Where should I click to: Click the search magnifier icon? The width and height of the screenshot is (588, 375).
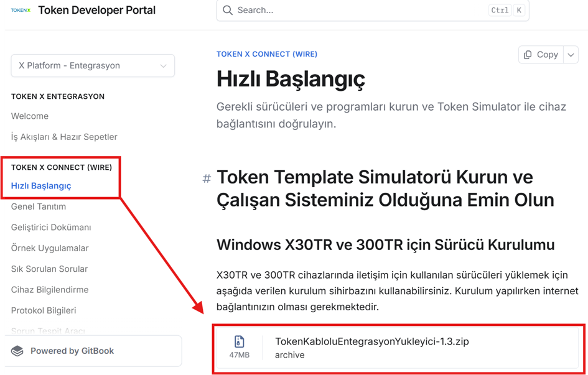(228, 10)
